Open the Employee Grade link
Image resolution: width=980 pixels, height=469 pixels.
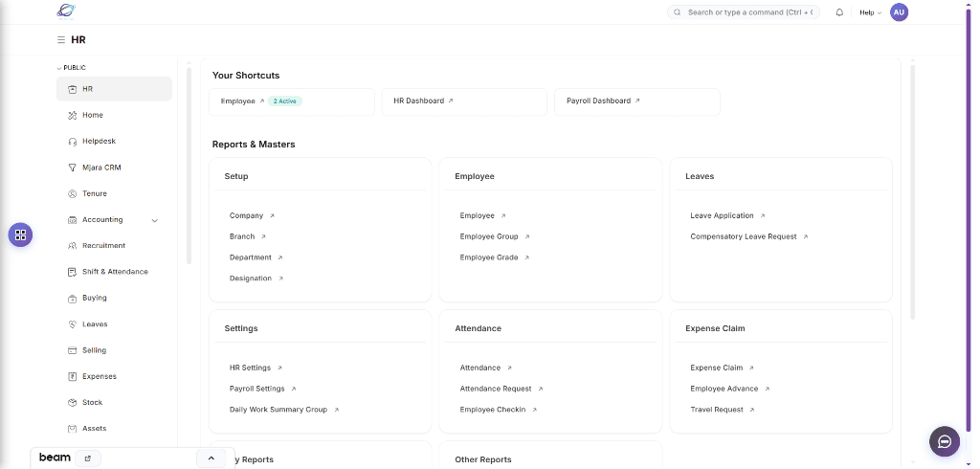pyautogui.click(x=489, y=257)
